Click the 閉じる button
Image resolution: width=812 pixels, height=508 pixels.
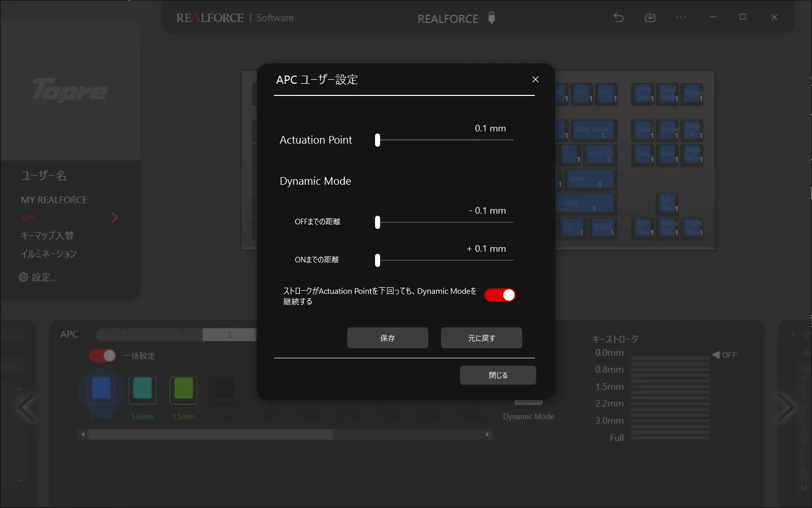point(498,375)
